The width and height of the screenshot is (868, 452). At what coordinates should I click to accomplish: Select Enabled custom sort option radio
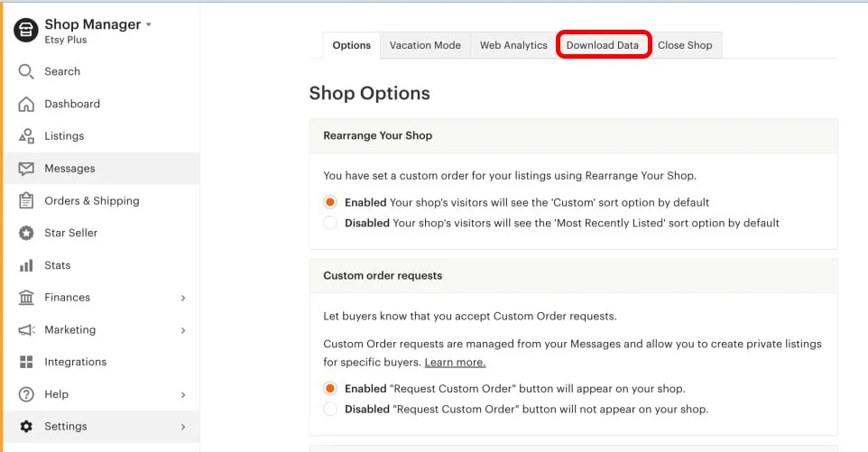tap(330, 203)
